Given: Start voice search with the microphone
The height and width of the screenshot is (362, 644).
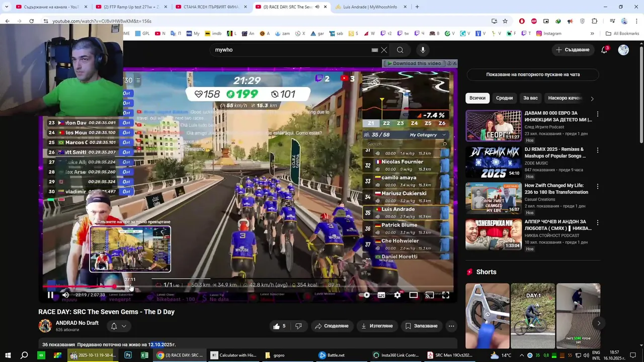Looking at the screenshot, I should [x=423, y=50].
